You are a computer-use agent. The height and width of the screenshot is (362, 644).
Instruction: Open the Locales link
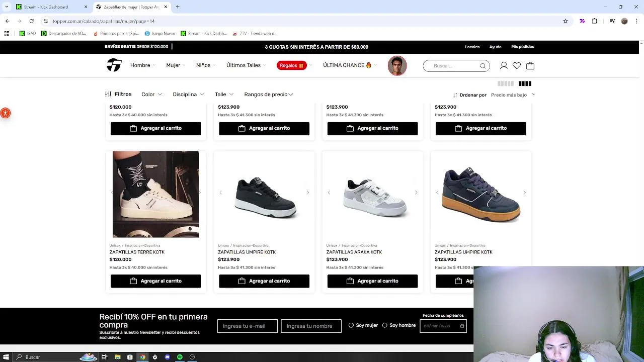pyautogui.click(x=472, y=47)
